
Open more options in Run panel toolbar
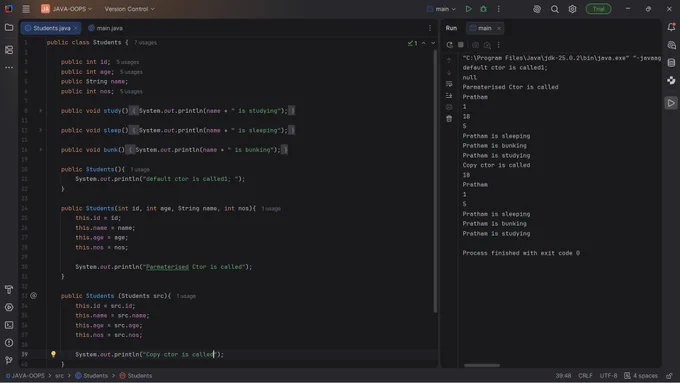[499, 45]
